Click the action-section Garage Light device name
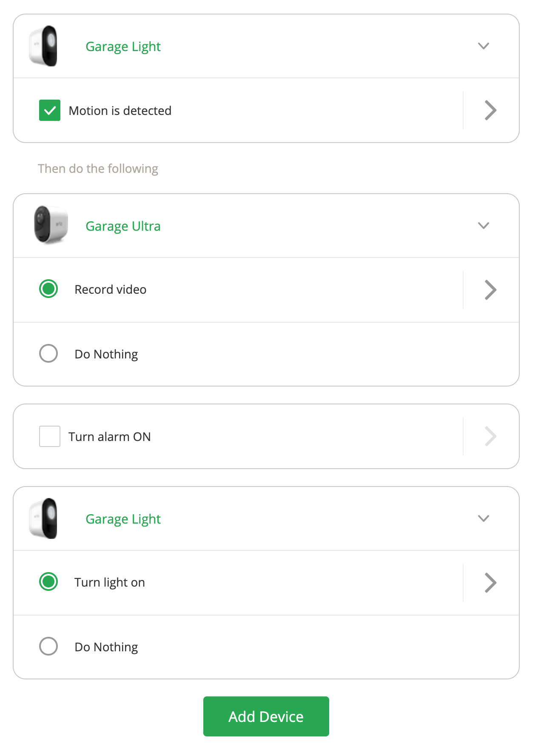 [x=123, y=519]
